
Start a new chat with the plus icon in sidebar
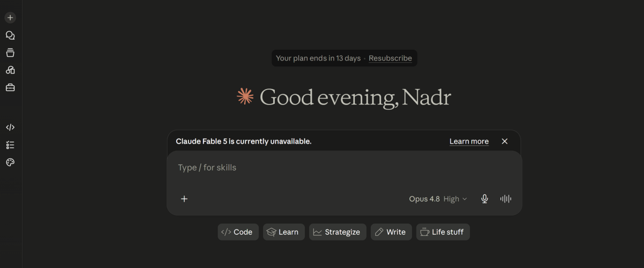point(10,18)
